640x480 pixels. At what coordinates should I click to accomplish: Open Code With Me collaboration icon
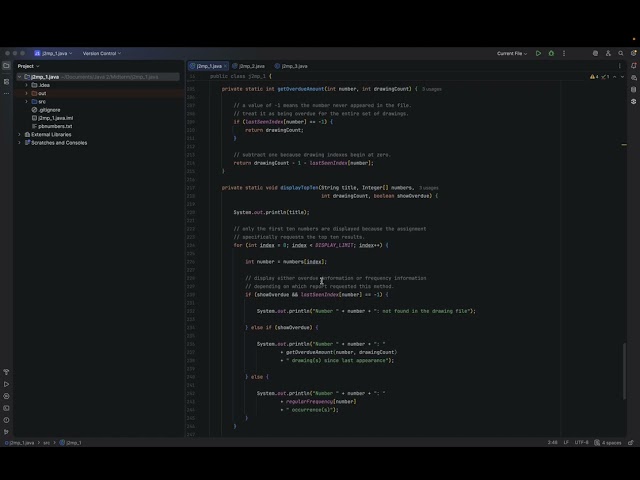point(608,53)
